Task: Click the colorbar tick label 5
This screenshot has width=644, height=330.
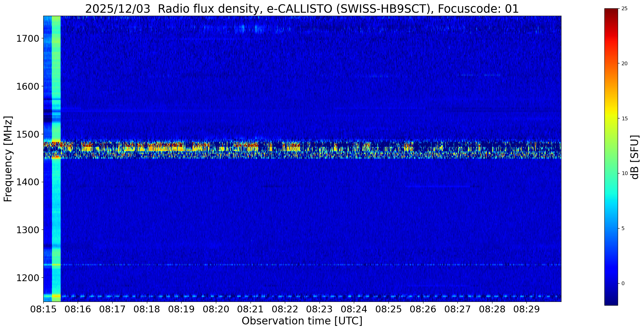Action: 623,229
